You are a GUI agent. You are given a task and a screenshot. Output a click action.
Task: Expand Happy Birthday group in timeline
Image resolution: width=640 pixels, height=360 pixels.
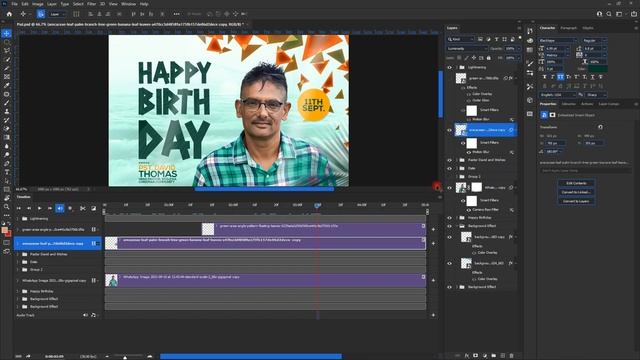click(x=18, y=291)
